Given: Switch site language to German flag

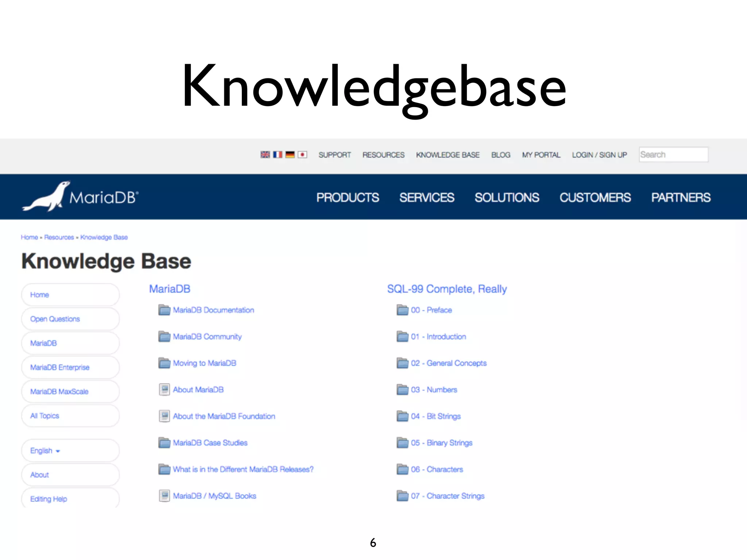Looking at the screenshot, I should [290, 155].
